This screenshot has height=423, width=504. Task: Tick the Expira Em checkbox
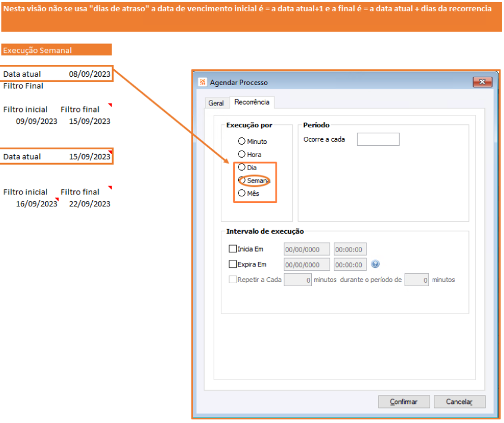click(x=233, y=264)
